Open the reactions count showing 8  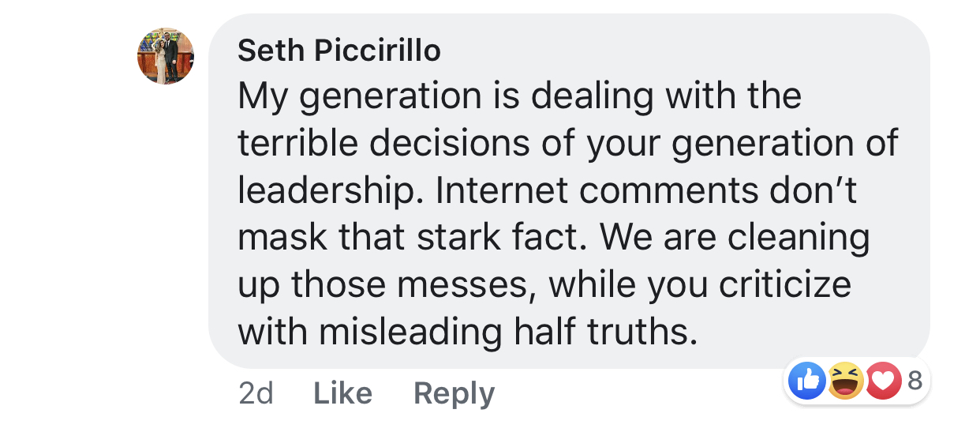point(915,381)
